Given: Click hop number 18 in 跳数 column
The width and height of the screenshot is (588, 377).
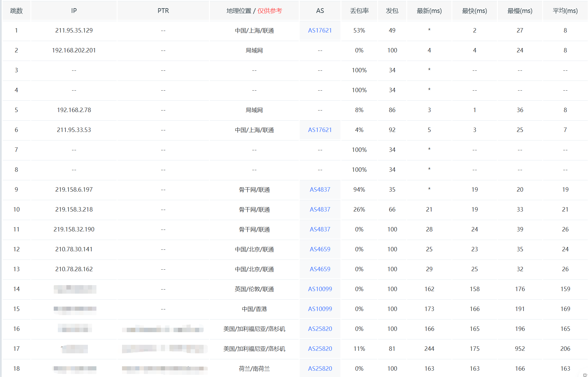Looking at the screenshot, I should 16,368.
